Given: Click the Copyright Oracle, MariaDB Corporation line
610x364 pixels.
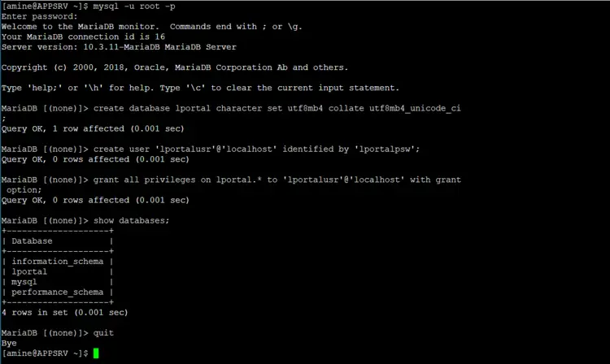Looking at the screenshot, I should click(175, 67).
